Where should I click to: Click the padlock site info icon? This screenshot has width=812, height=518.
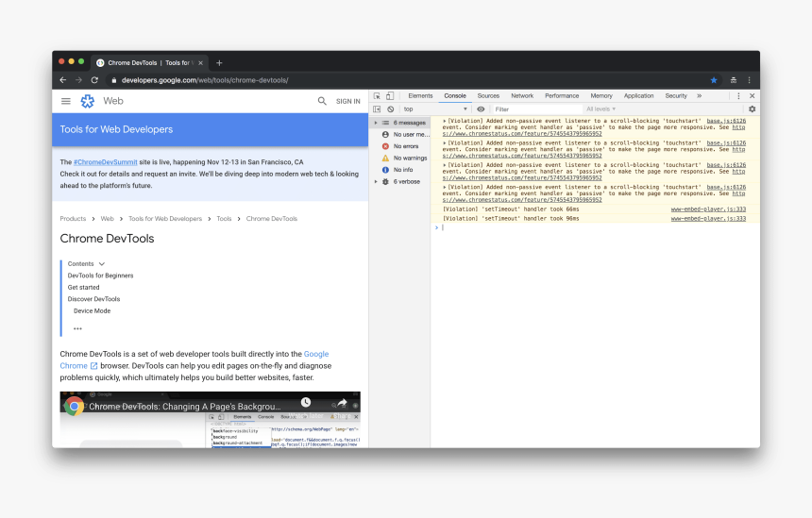(x=114, y=80)
